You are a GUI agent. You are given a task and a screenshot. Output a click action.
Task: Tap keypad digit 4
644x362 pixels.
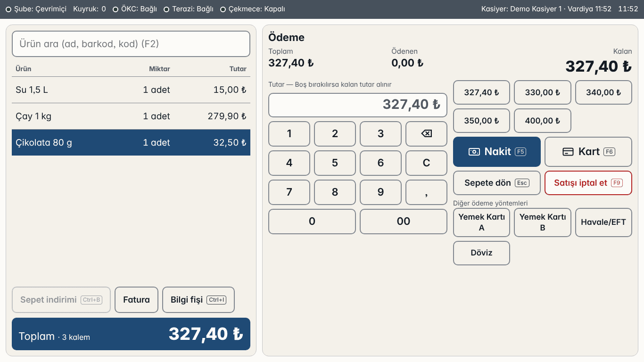(289, 163)
